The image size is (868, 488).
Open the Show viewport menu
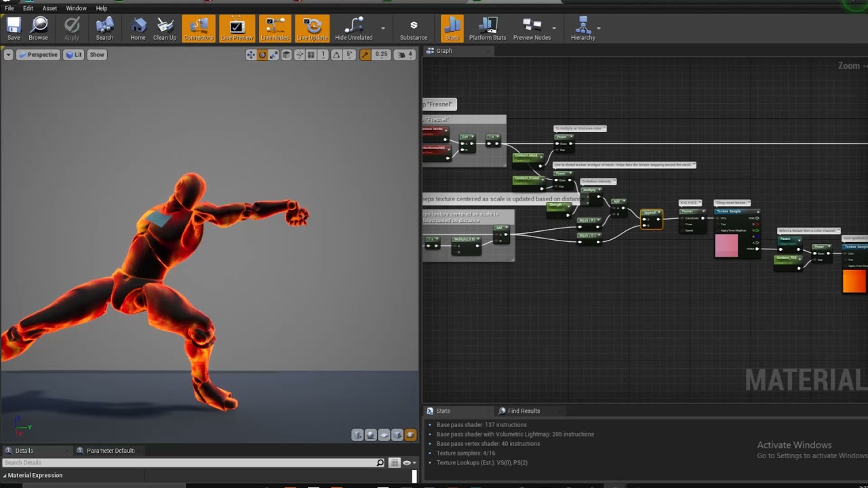97,55
